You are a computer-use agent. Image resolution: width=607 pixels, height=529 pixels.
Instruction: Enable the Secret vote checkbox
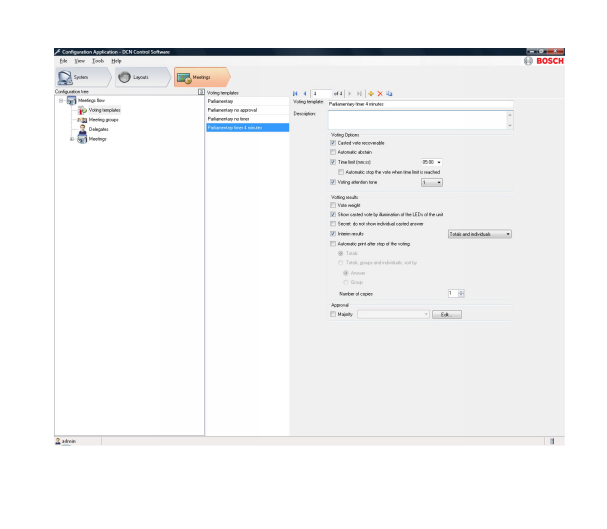tap(333, 224)
